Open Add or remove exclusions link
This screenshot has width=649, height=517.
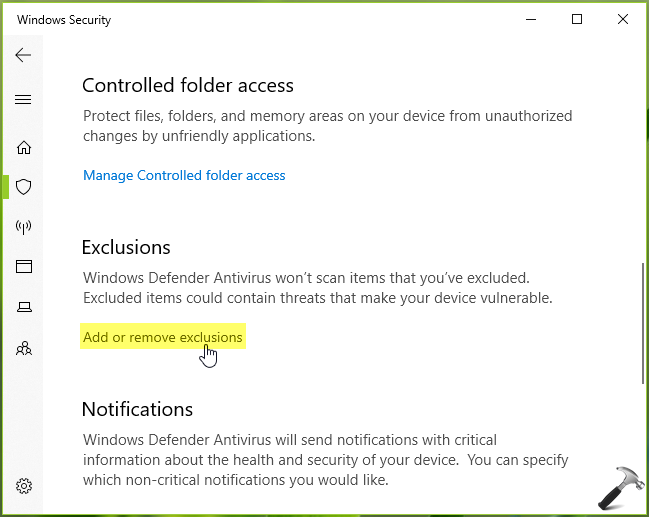(x=163, y=338)
